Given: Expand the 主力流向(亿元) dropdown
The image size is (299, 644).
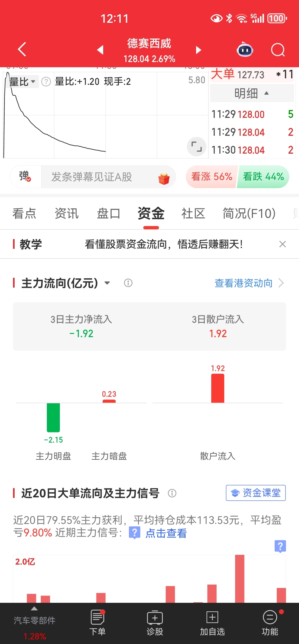Looking at the screenshot, I should tap(107, 283).
